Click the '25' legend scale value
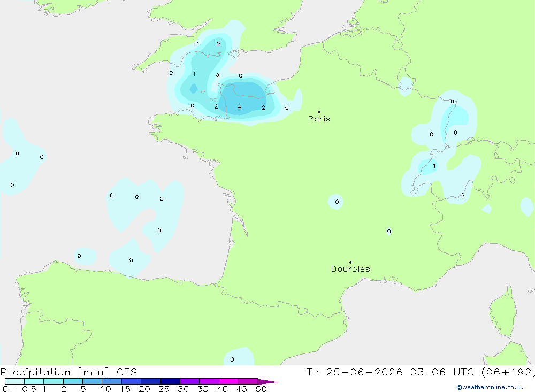Image resolution: width=535 pixels, height=392 pixels. point(164,389)
